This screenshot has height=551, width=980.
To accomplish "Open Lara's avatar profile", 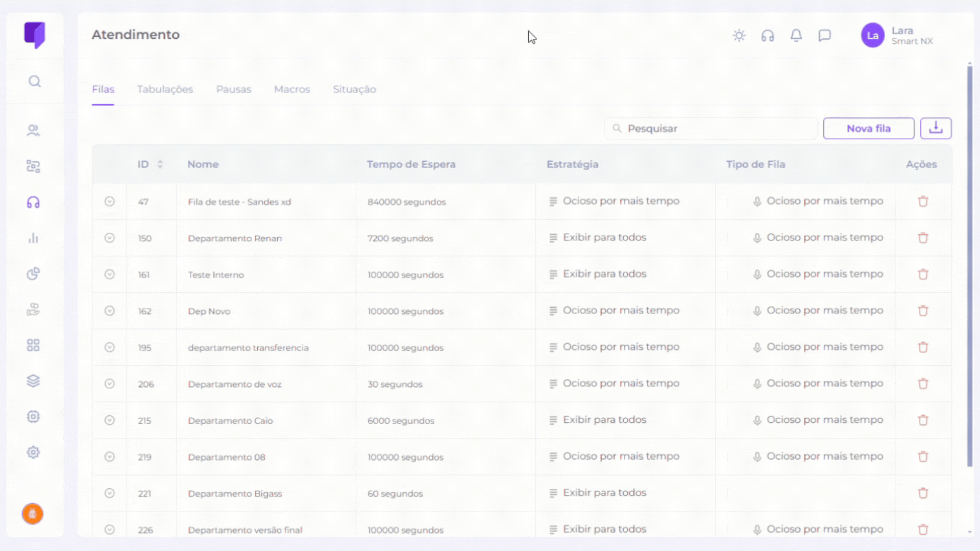I will point(873,36).
